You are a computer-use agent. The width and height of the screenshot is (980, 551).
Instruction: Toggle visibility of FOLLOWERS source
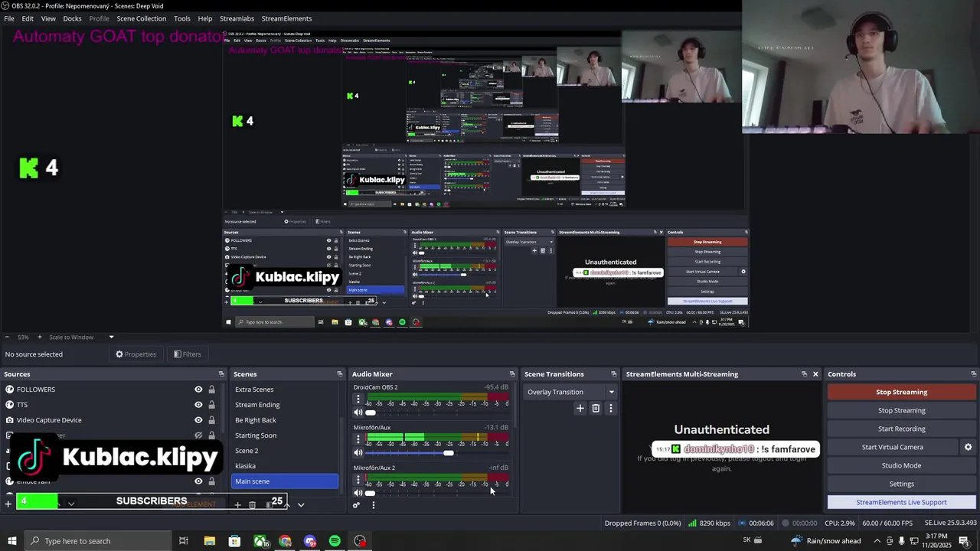tap(198, 390)
